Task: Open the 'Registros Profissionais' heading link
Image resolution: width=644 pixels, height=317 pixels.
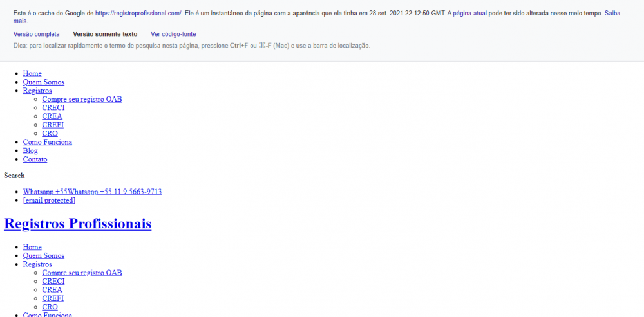Action: click(x=77, y=224)
